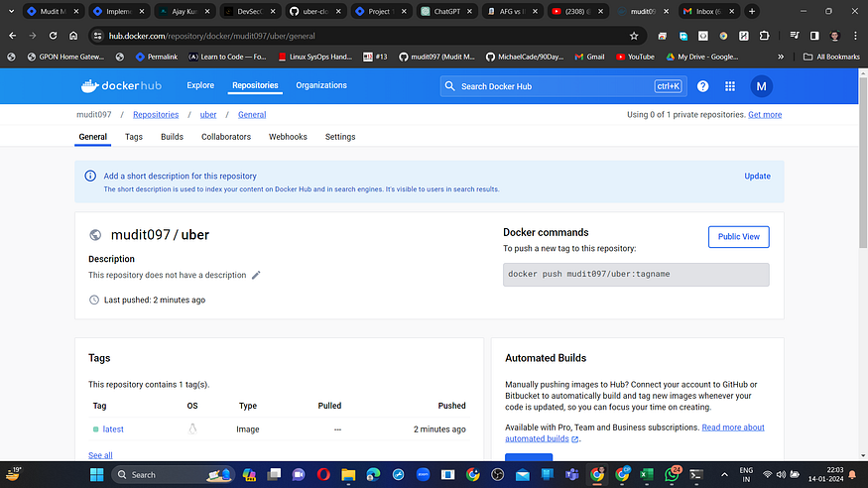Viewport: 868px width, 488px height.
Task: Open the Organizations menu
Action: coord(321,85)
